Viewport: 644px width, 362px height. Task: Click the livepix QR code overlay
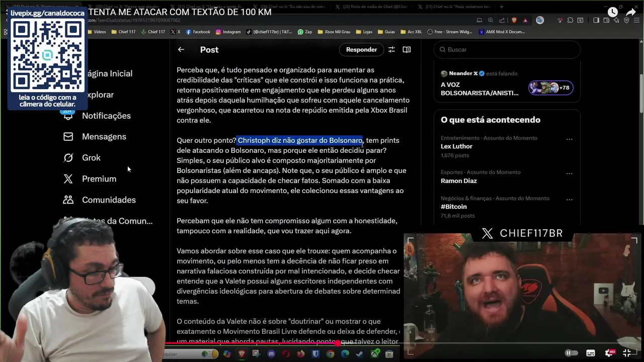(x=48, y=55)
